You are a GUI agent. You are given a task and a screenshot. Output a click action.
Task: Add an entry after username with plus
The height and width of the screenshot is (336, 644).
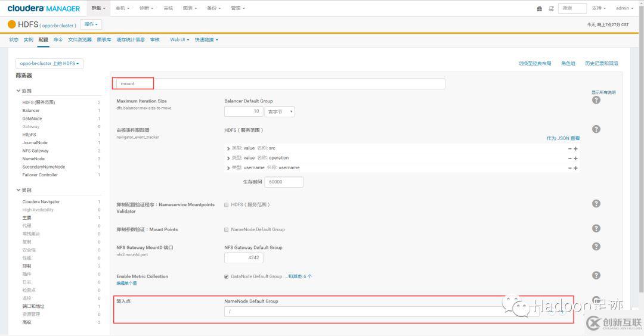(576, 168)
